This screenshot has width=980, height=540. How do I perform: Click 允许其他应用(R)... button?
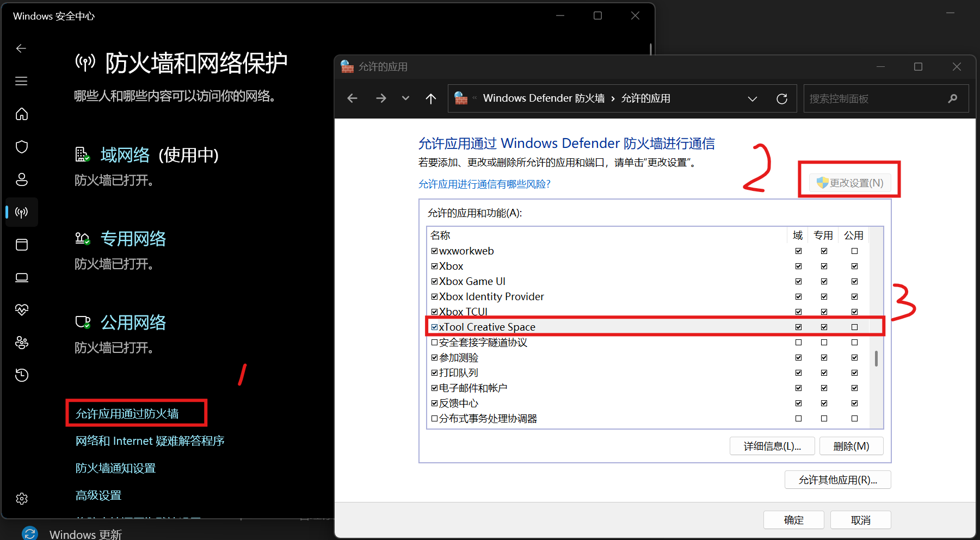pos(837,480)
